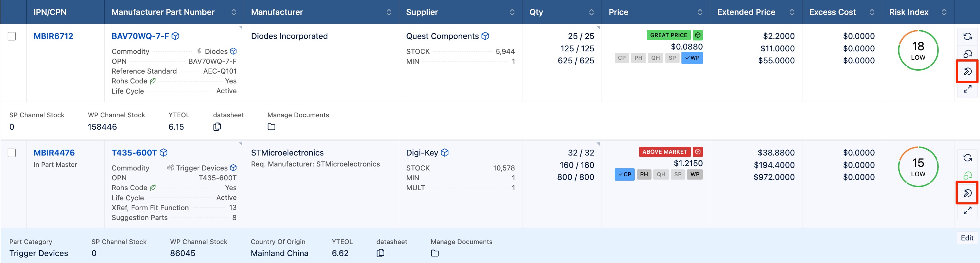Click the red cube icon beside ABOVE MARKET
This screenshot has width=980, height=263.
pyautogui.click(x=698, y=152)
